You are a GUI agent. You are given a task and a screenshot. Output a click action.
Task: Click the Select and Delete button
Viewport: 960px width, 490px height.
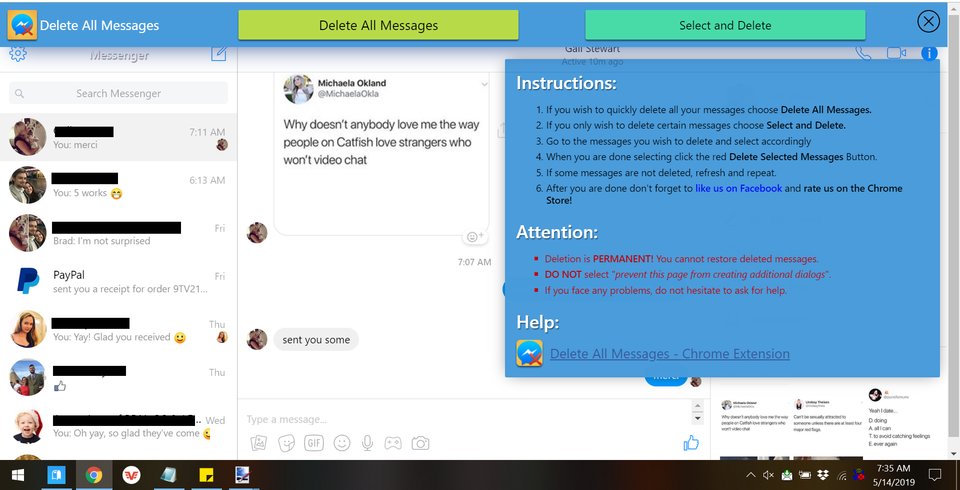click(725, 25)
